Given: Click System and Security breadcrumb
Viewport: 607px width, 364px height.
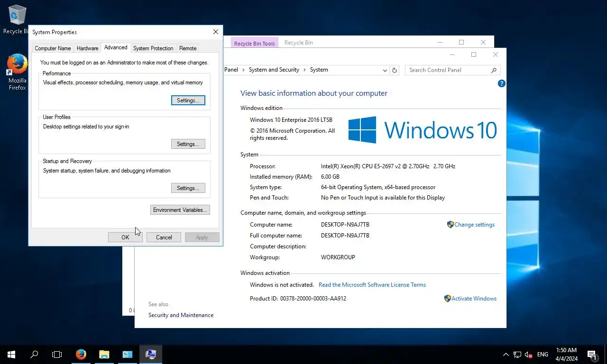Looking at the screenshot, I should (x=274, y=70).
